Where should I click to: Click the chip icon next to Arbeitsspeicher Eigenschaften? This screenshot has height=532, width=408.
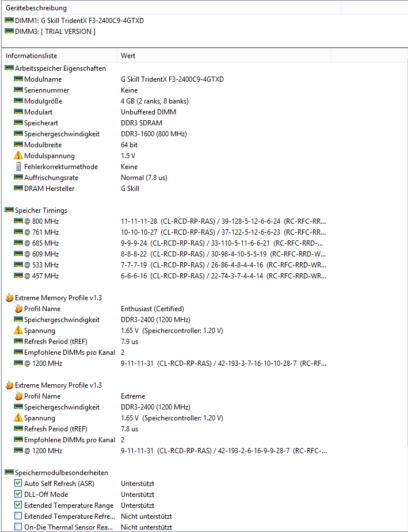pyautogui.click(x=9, y=68)
